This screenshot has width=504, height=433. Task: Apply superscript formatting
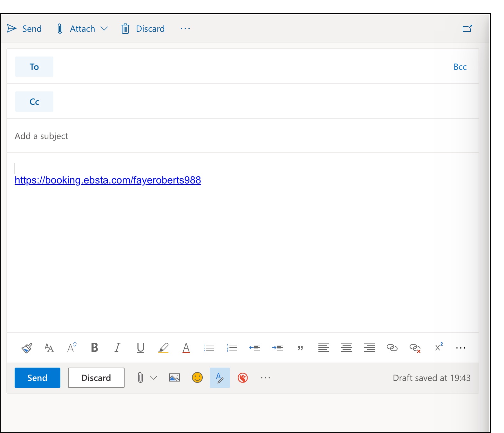click(439, 347)
